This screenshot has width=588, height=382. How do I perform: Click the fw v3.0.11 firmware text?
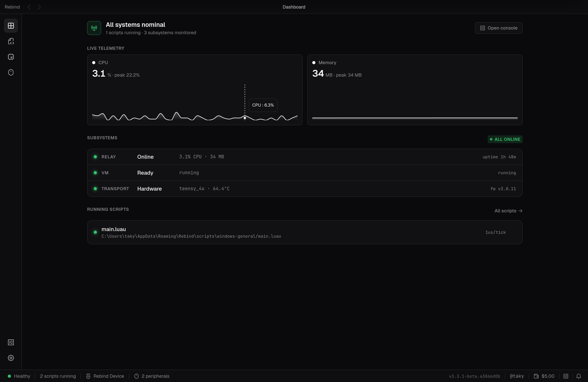pyautogui.click(x=503, y=189)
